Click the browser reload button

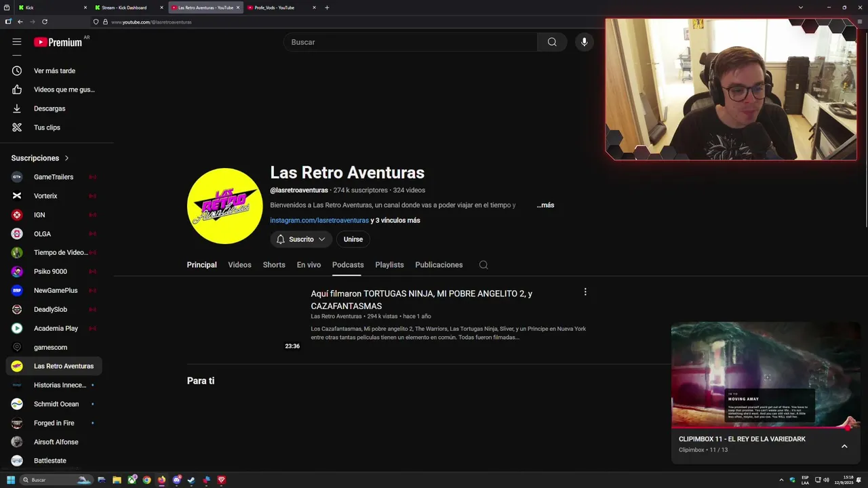pos(45,22)
